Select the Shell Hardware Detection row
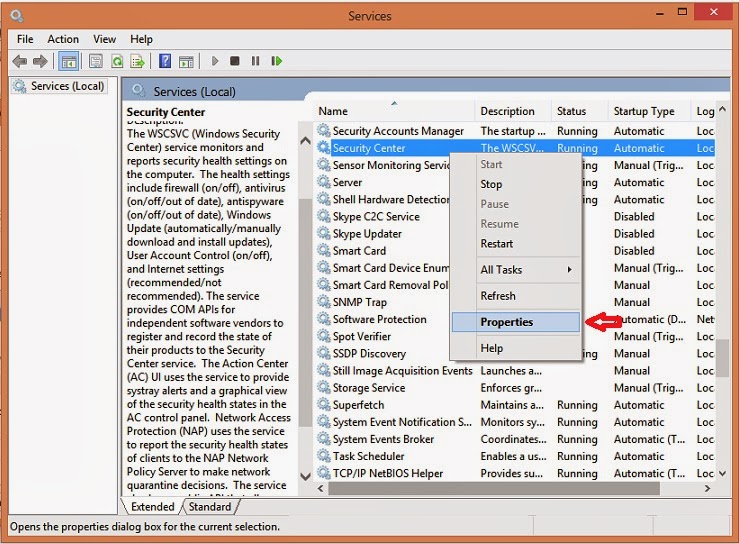This screenshot has width=739, height=544. [x=515, y=199]
